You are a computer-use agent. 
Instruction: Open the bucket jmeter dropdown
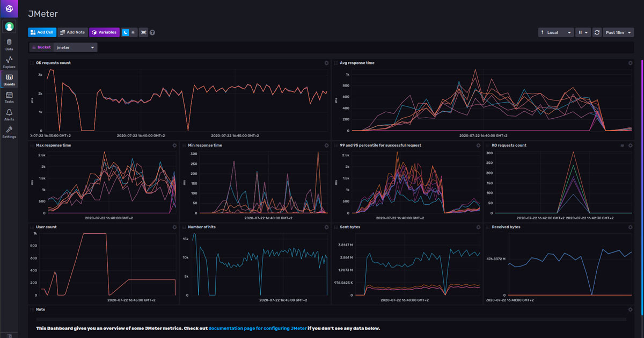pos(76,47)
